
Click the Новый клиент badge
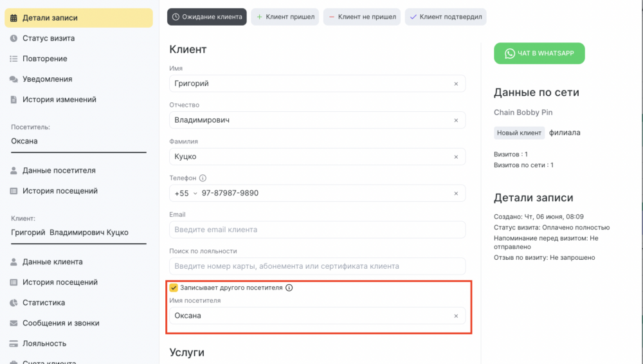pos(519,133)
